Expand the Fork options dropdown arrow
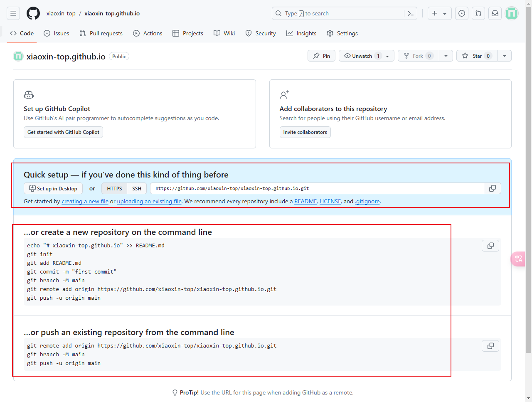Image resolution: width=532 pixels, height=402 pixels. point(446,56)
